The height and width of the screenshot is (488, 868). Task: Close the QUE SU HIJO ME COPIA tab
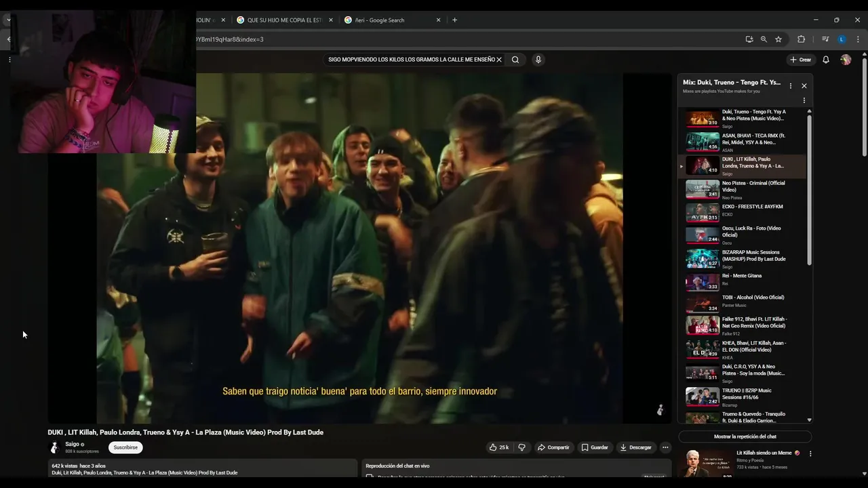pyautogui.click(x=331, y=20)
